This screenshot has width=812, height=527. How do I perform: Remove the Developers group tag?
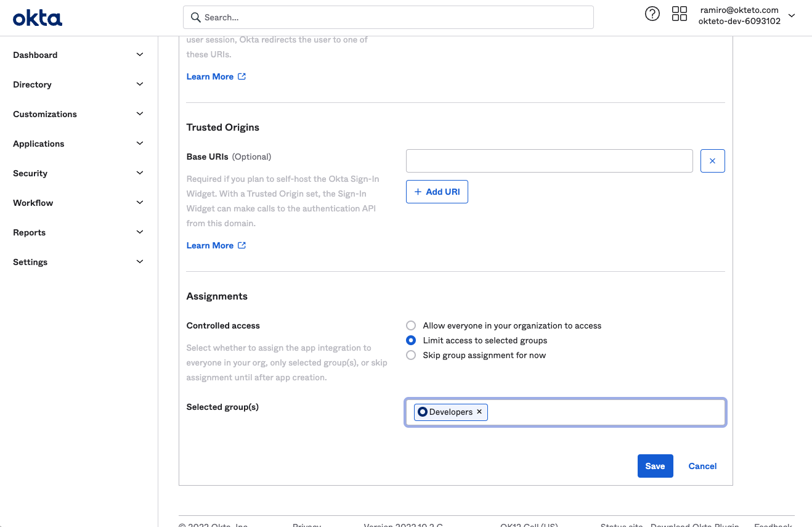(479, 412)
